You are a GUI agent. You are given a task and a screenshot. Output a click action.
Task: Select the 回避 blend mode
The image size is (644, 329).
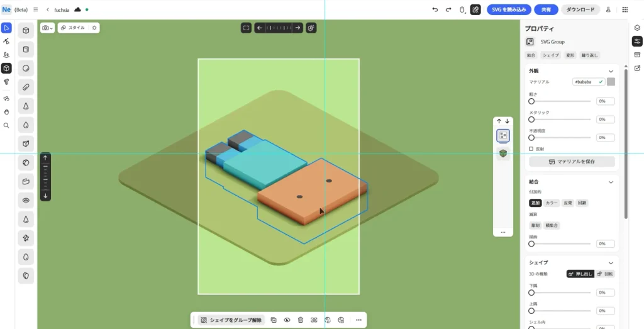582,203
